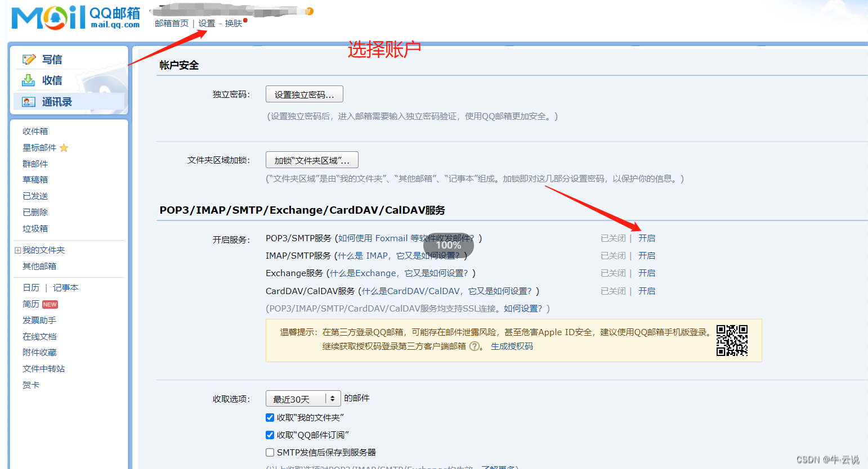The image size is (868, 469).
Task: Select 垃圾箱 folder in sidebar
Action: (34, 228)
